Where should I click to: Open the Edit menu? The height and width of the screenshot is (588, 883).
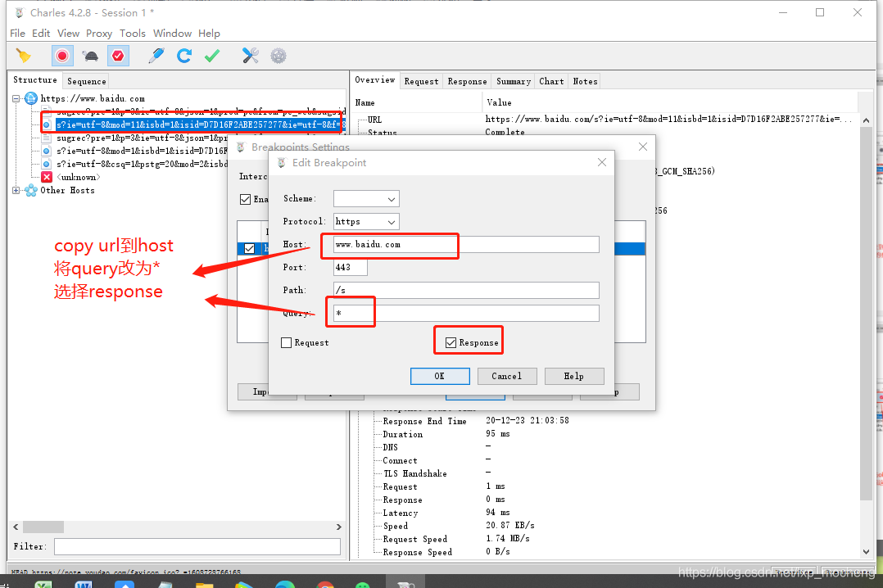(41, 34)
